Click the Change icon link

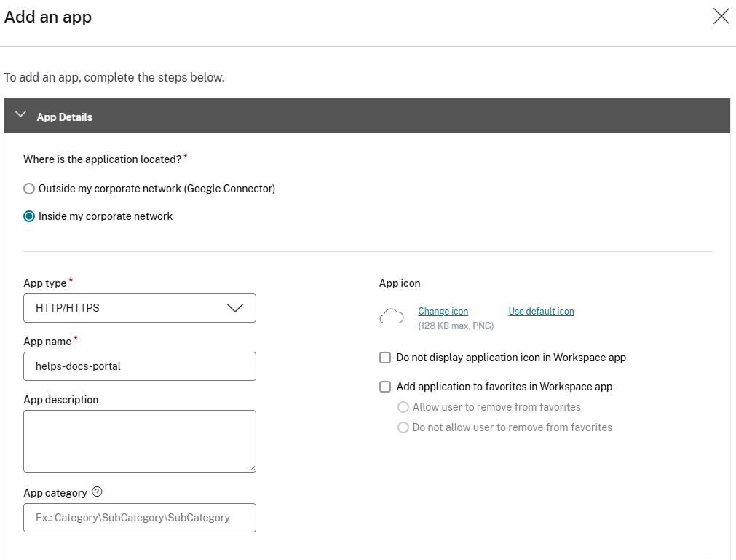[x=443, y=312]
